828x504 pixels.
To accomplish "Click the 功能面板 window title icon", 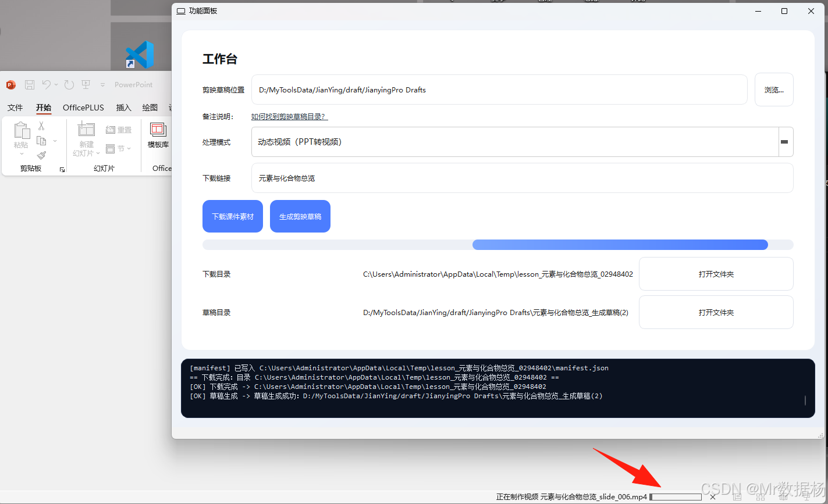I will [x=181, y=11].
